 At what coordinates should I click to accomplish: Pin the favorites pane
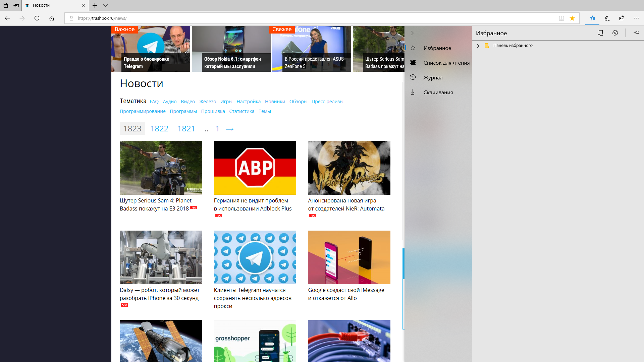636,33
